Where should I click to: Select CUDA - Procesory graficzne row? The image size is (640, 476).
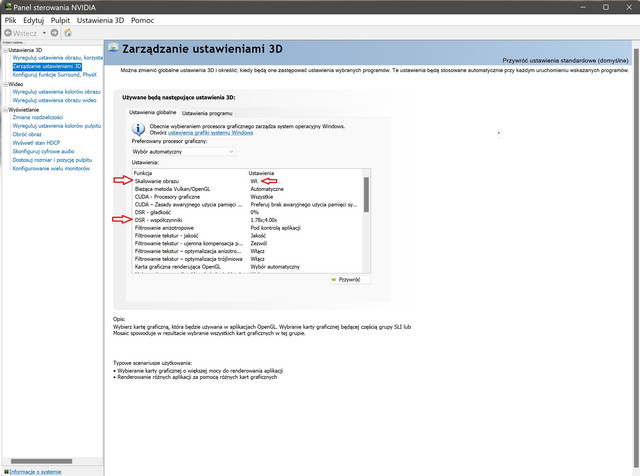coord(248,197)
